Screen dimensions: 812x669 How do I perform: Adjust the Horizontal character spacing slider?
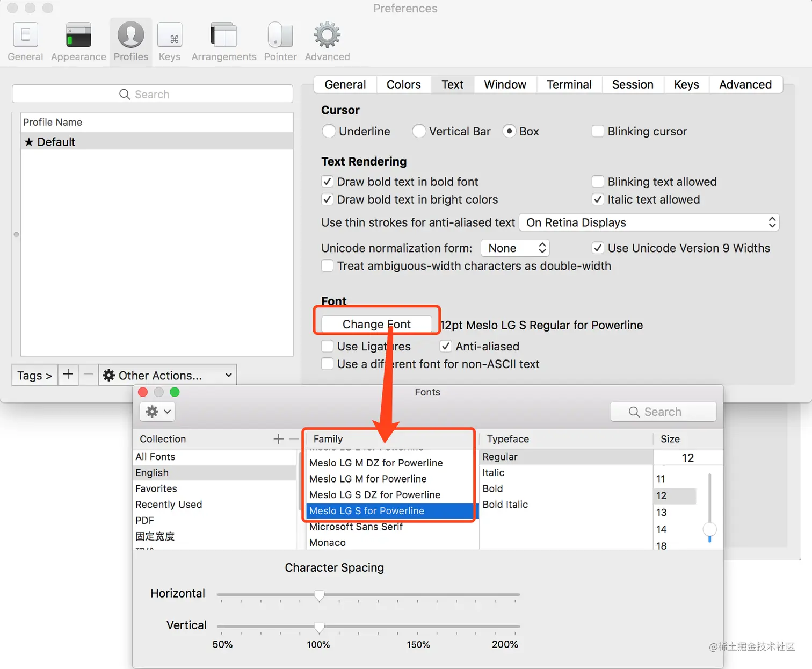coord(319,595)
